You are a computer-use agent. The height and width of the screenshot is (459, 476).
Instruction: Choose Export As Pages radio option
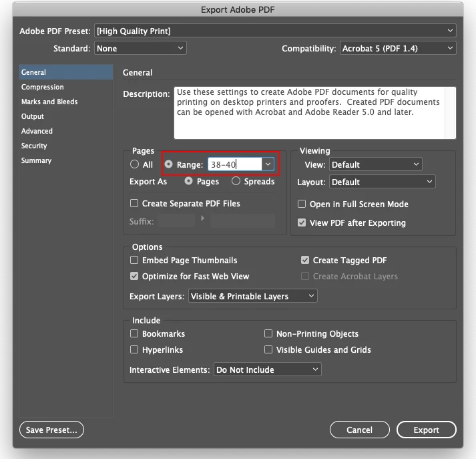pos(188,181)
